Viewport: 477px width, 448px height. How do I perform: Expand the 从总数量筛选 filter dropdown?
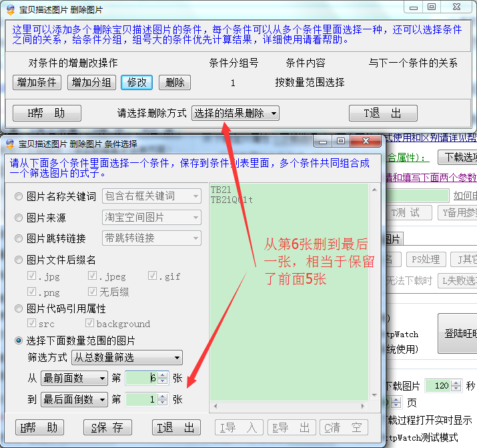click(x=126, y=358)
